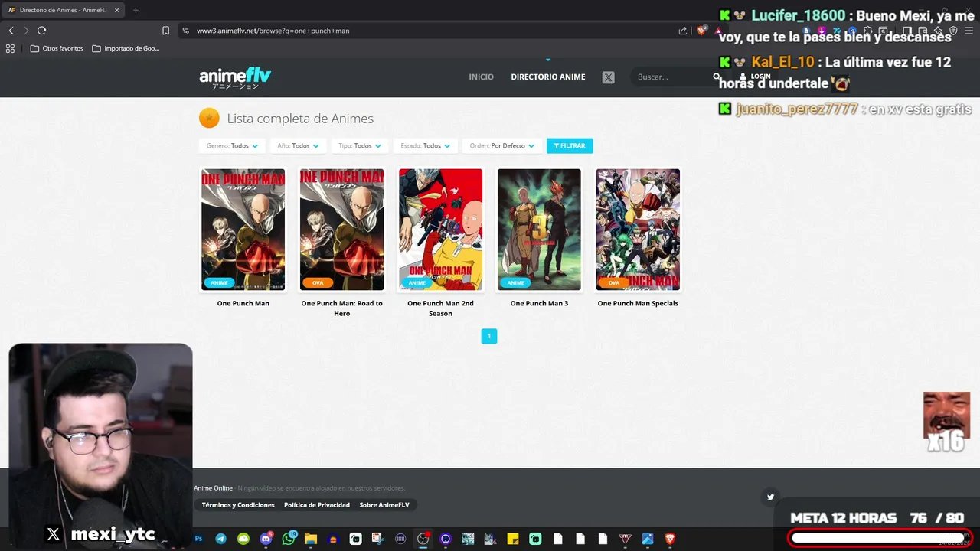Click the Lista completa de Animes heading
This screenshot has width=980, height=551.
(x=300, y=119)
